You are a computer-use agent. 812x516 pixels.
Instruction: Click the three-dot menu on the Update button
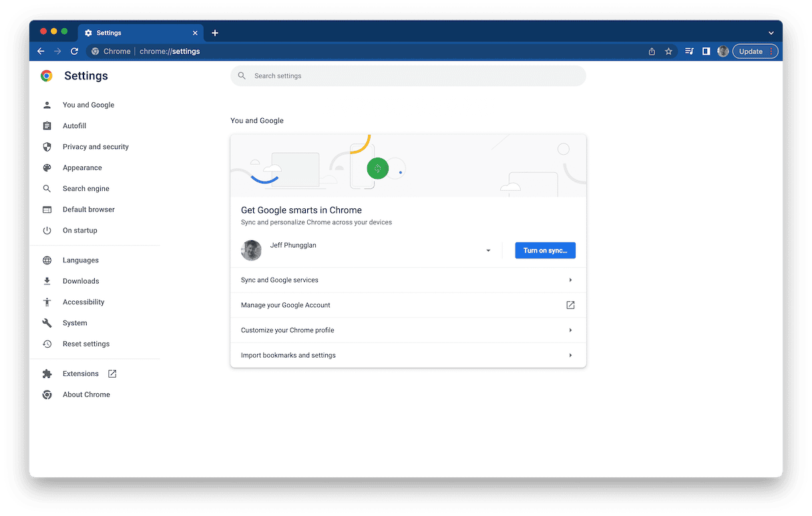771,51
